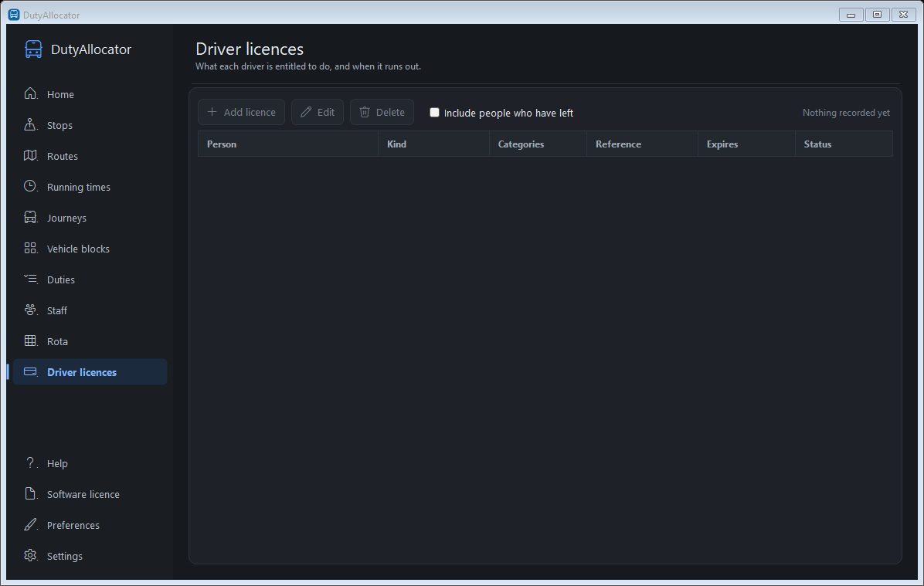The width and height of the screenshot is (924, 586).
Task: Click the Home house icon
Action: coord(30,93)
